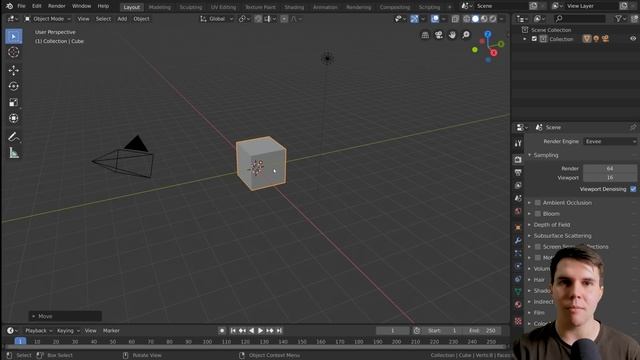Expand the Depth of Field panel
Image resolution: width=640 pixels, height=360 pixels.
coord(551,225)
